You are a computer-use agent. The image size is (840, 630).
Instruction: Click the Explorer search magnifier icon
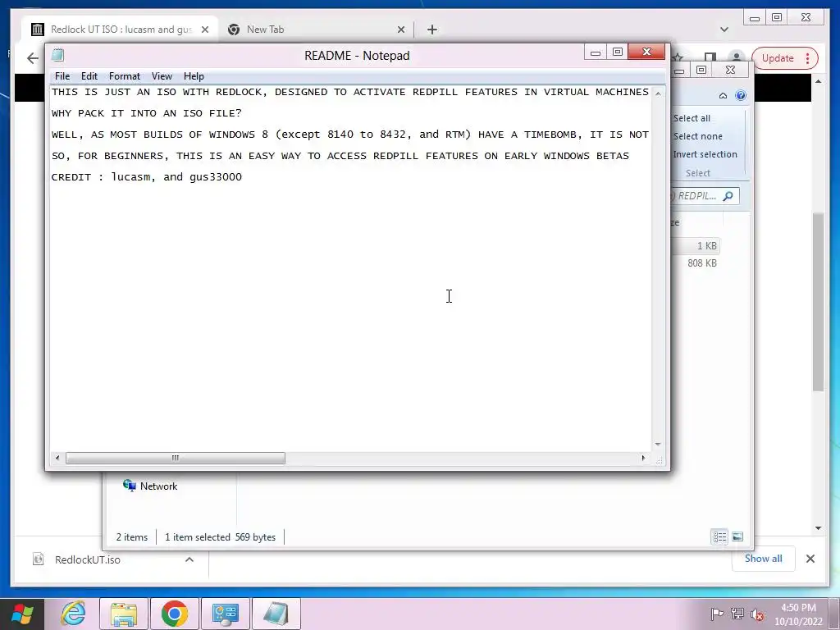728,196
